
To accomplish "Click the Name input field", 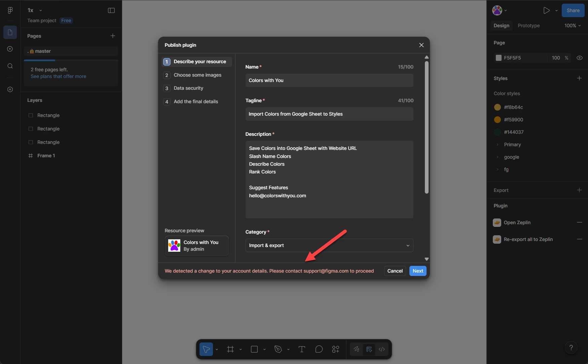I will (329, 80).
